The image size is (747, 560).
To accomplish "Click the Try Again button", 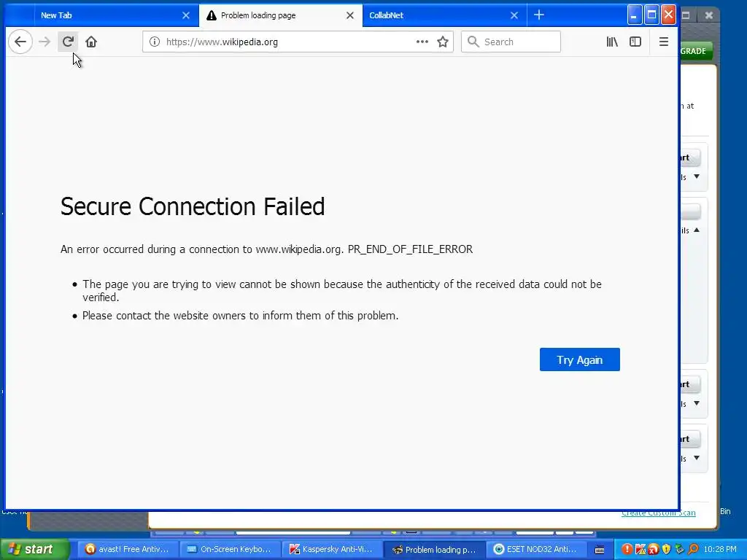I will click(x=580, y=359).
